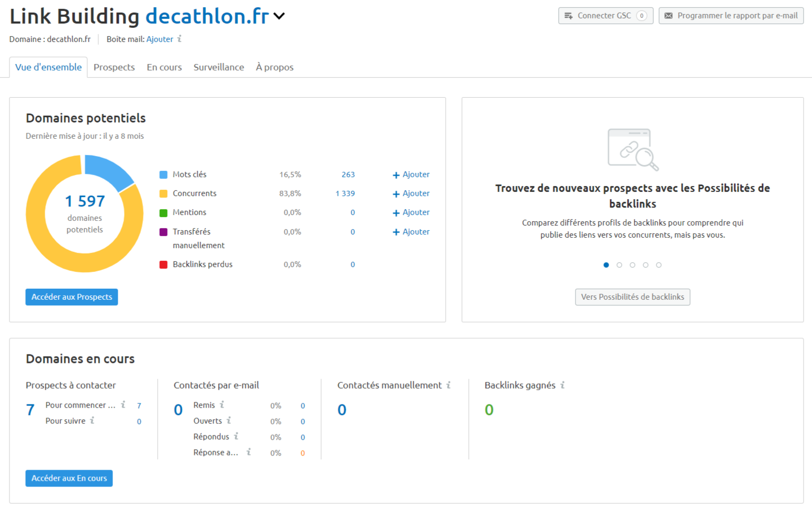Click the Accéder aux Prospects button
Image resolution: width=812 pixels, height=507 pixels.
pos(71,297)
